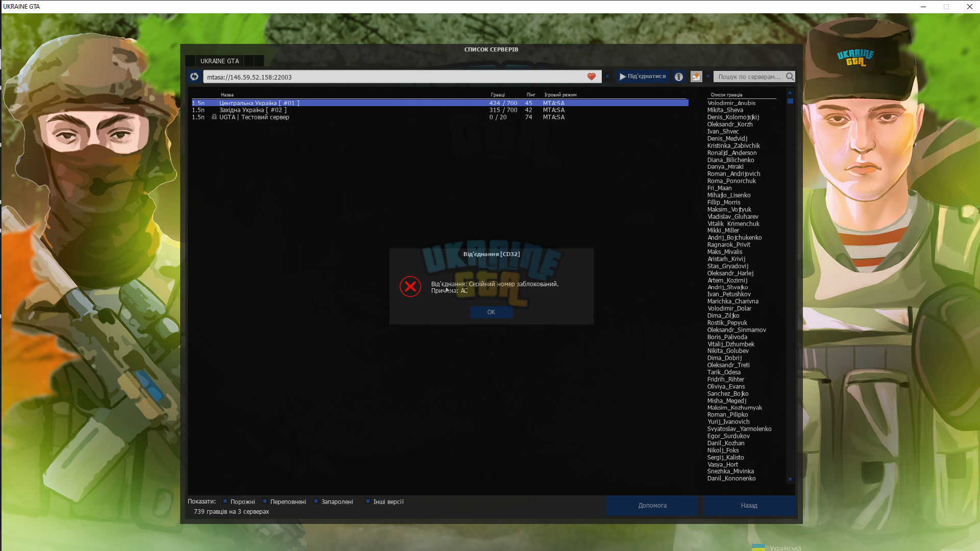Sort servers by the Гравці column header
This screenshot has width=980, height=551.
click(498, 95)
